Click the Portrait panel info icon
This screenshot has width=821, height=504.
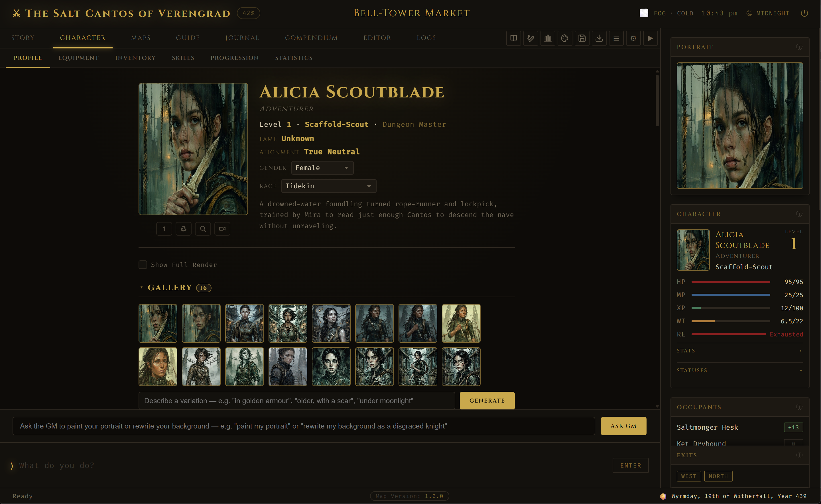tap(799, 47)
